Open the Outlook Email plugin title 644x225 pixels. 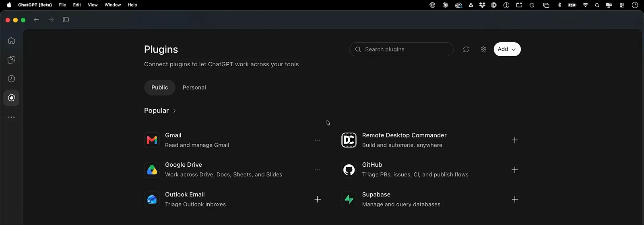pyautogui.click(x=185, y=194)
